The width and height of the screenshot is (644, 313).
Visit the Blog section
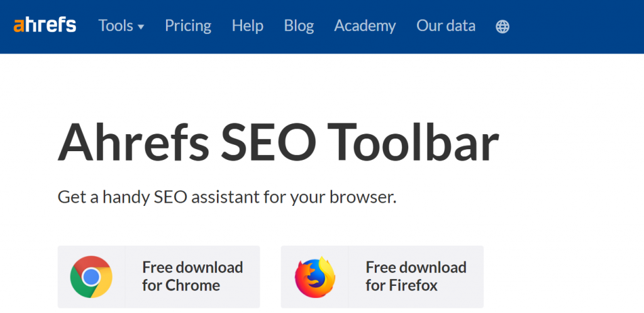[299, 26]
